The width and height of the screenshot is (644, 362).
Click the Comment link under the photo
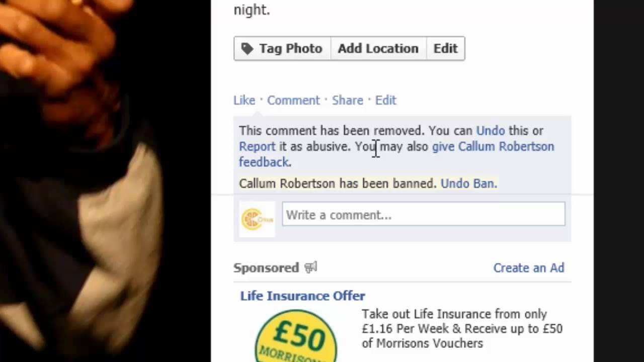[293, 100]
